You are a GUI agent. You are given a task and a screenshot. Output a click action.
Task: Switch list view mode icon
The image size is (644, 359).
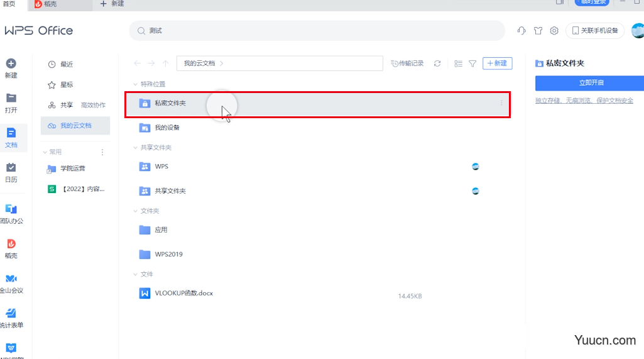[x=459, y=64]
